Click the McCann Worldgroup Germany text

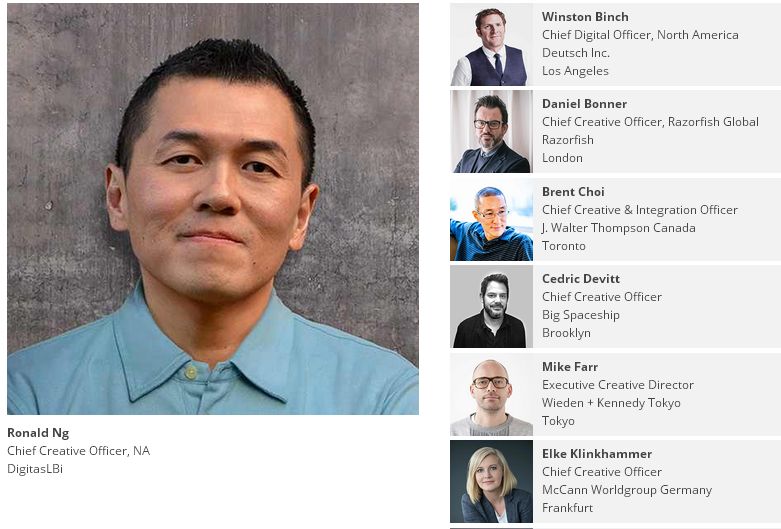pyautogui.click(x=627, y=490)
